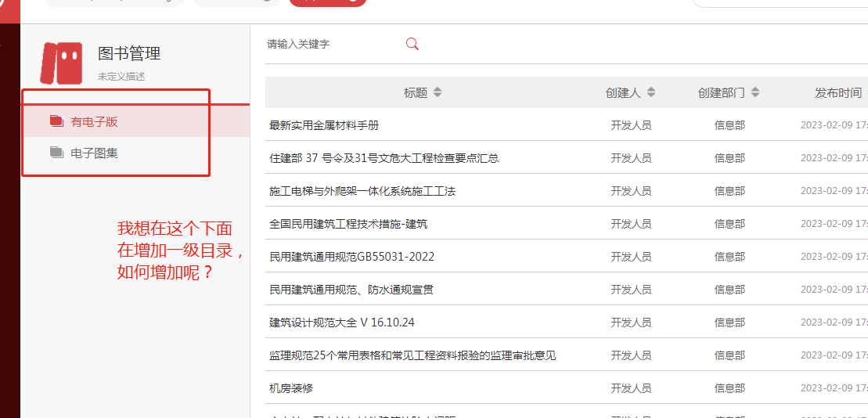Open 施工电梯与外爬架一体化系统施工工法 entry

[362, 191]
